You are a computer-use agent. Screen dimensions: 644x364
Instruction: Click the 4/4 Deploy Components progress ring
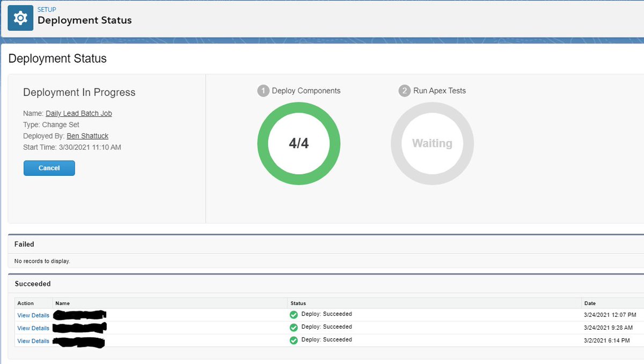pyautogui.click(x=299, y=144)
